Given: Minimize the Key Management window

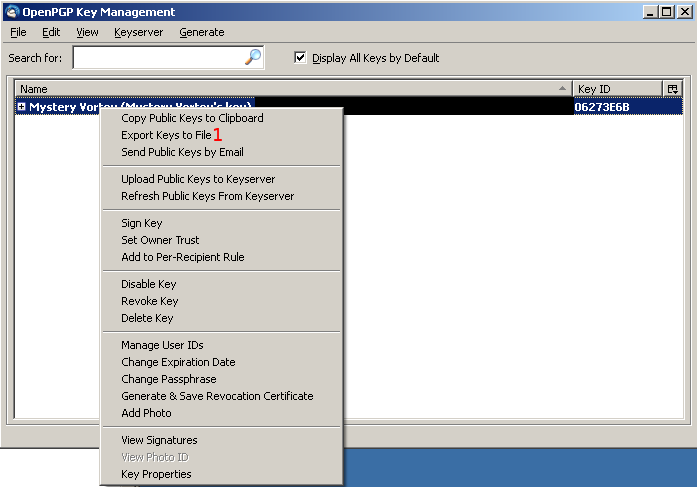Looking at the screenshot, I should pyautogui.click(x=650, y=12).
